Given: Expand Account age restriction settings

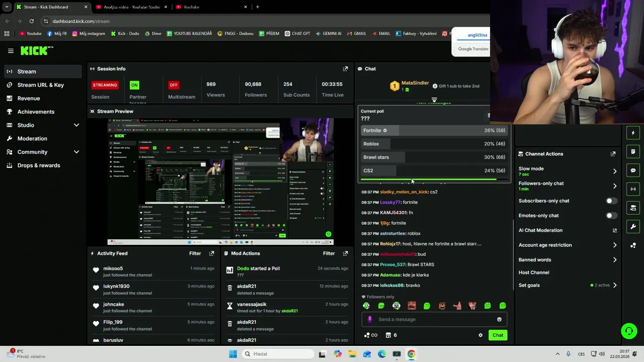Looking at the screenshot, I should pyautogui.click(x=614, y=245).
